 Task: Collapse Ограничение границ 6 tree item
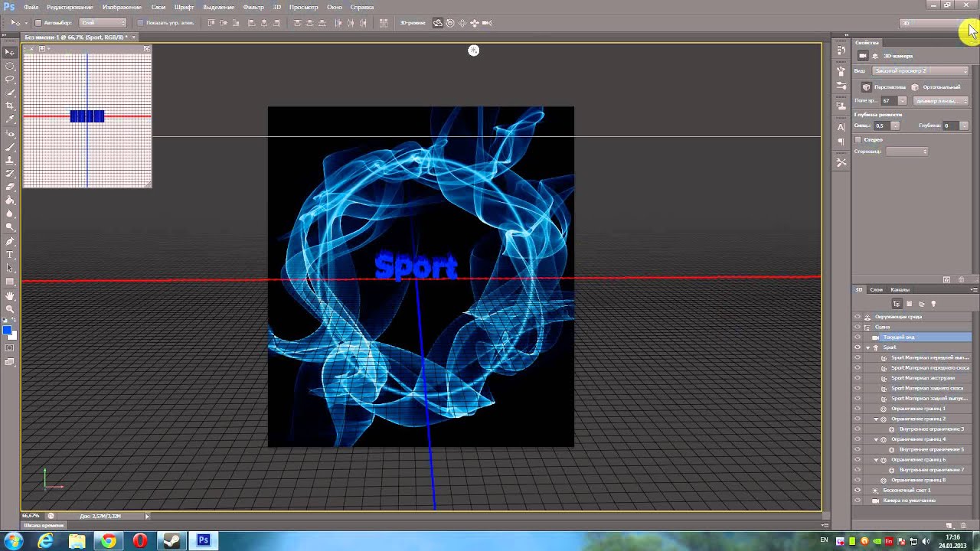coord(876,460)
